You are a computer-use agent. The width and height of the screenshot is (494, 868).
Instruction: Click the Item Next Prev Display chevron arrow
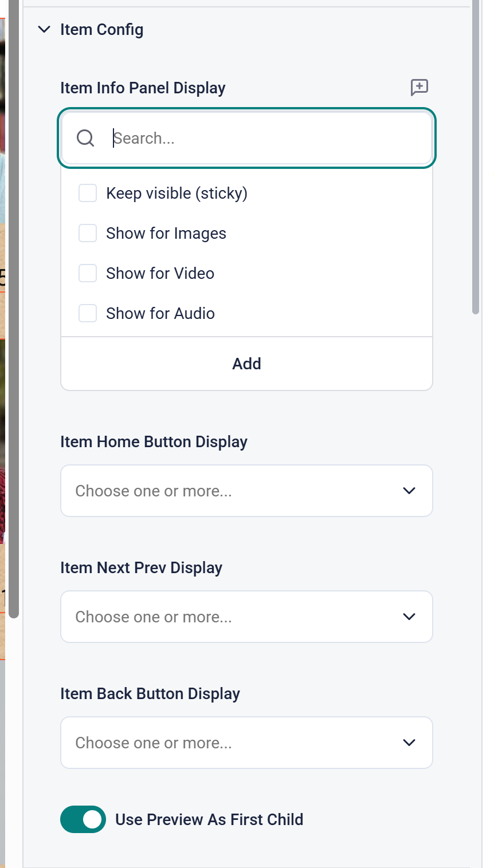click(x=409, y=617)
